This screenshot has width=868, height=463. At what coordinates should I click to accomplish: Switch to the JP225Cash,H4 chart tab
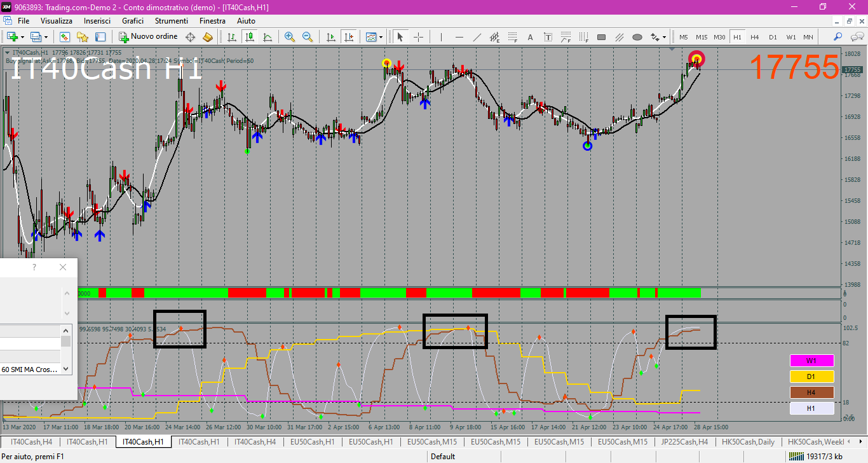coord(684,441)
